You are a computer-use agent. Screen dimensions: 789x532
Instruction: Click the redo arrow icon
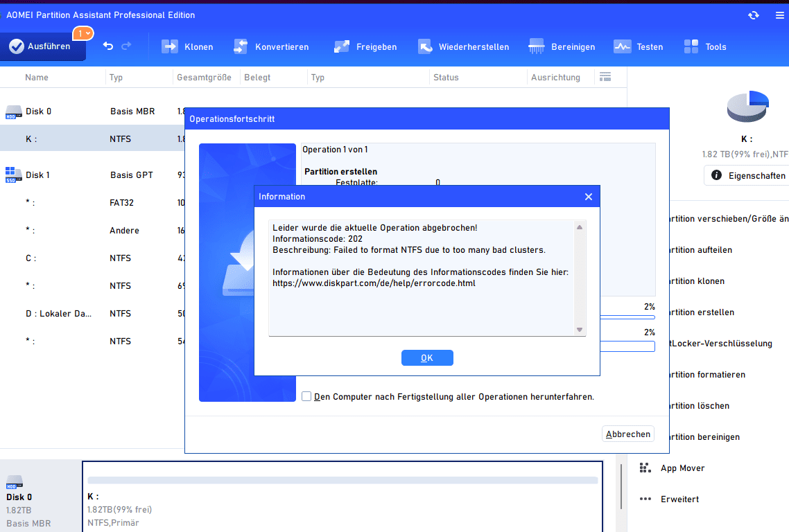126,46
